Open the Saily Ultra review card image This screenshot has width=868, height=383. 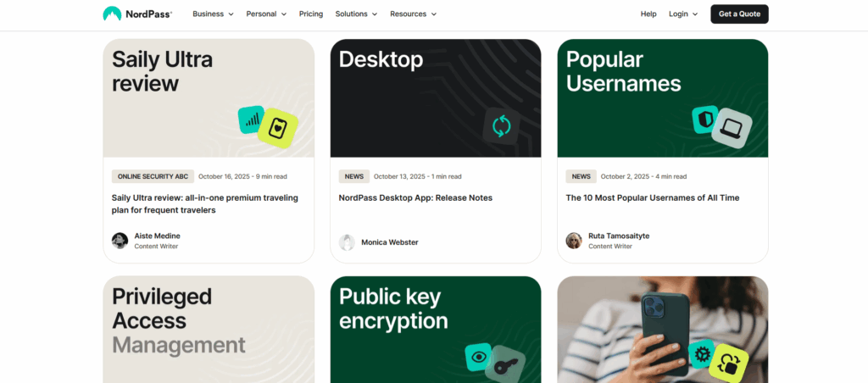click(x=209, y=97)
